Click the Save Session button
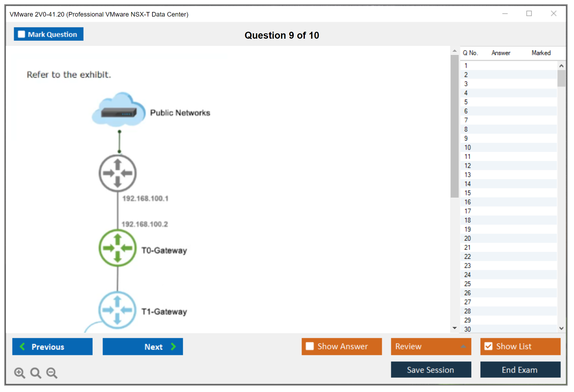 431,370
